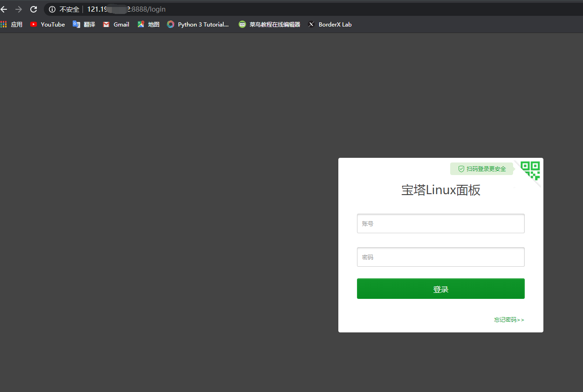Screen dimensions: 583x392
Task: Open the 应用 apps grid bookmark
Action: [12, 24]
